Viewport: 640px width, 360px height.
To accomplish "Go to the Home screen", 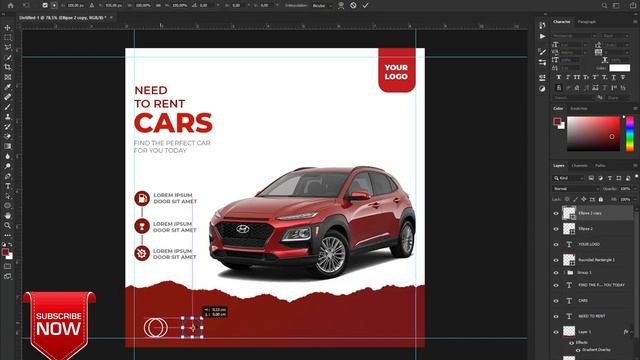I will click(11, 5).
